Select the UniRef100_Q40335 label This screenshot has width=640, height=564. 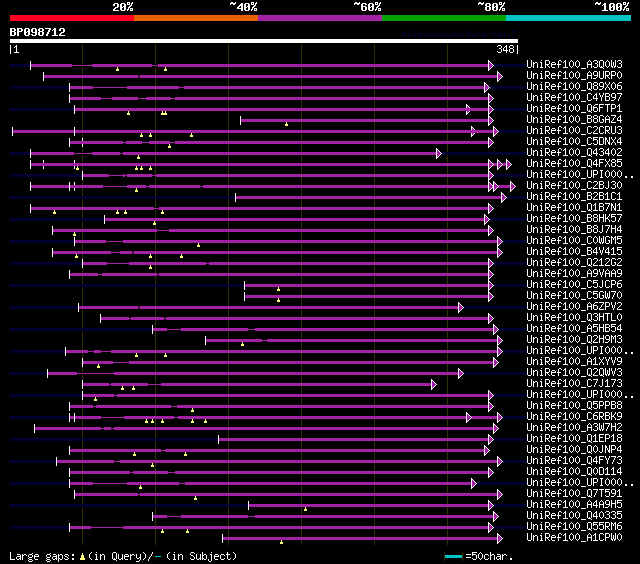[574, 516]
